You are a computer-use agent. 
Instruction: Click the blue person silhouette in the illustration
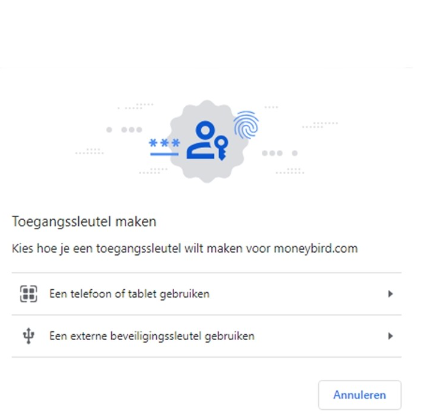click(x=201, y=140)
